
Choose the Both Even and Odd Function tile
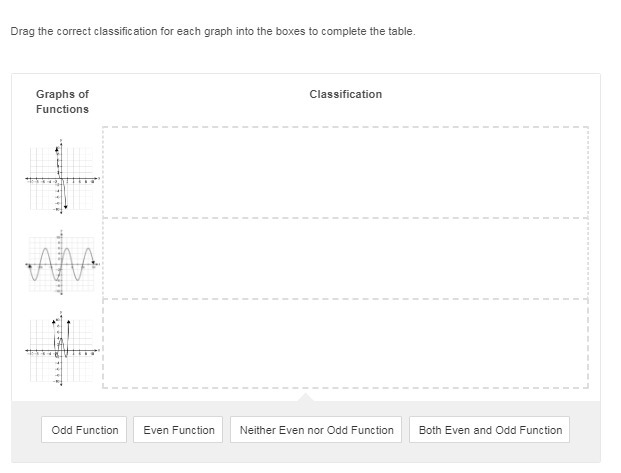[x=490, y=430]
